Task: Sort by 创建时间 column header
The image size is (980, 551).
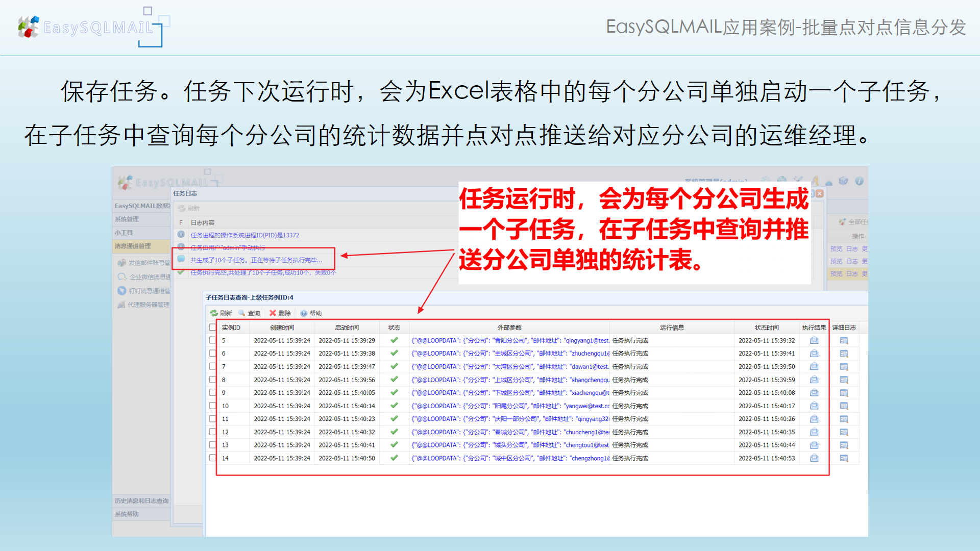Action: 282,328
